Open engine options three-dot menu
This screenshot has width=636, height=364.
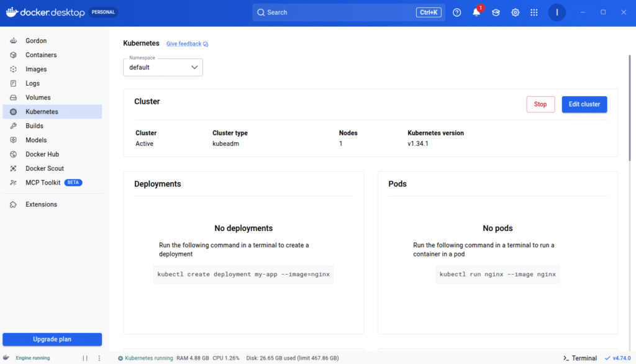[99, 358]
